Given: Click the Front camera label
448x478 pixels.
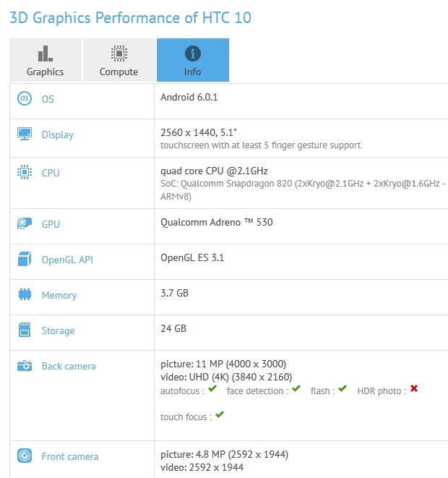Looking at the screenshot, I should [x=70, y=456].
